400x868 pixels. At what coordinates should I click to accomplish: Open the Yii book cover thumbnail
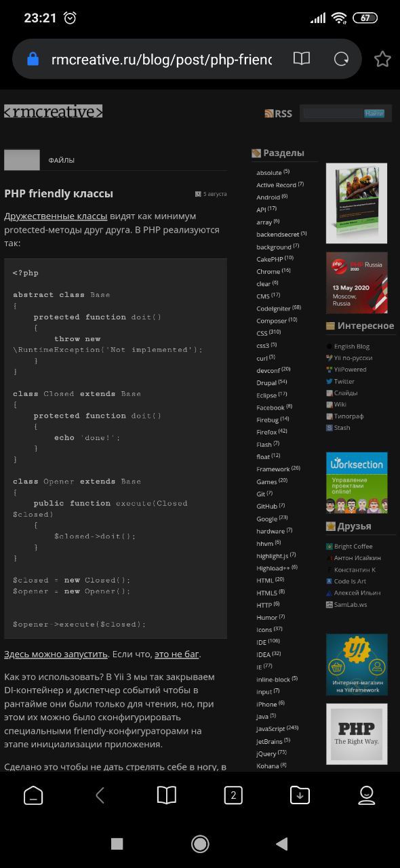(x=357, y=203)
